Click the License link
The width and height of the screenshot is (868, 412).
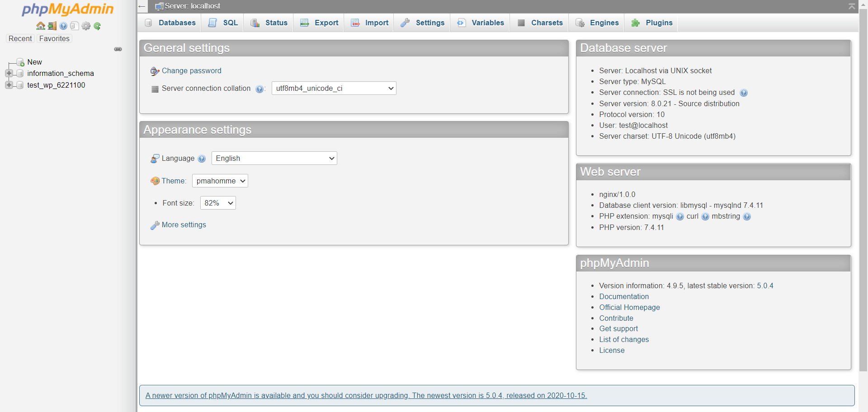click(612, 350)
